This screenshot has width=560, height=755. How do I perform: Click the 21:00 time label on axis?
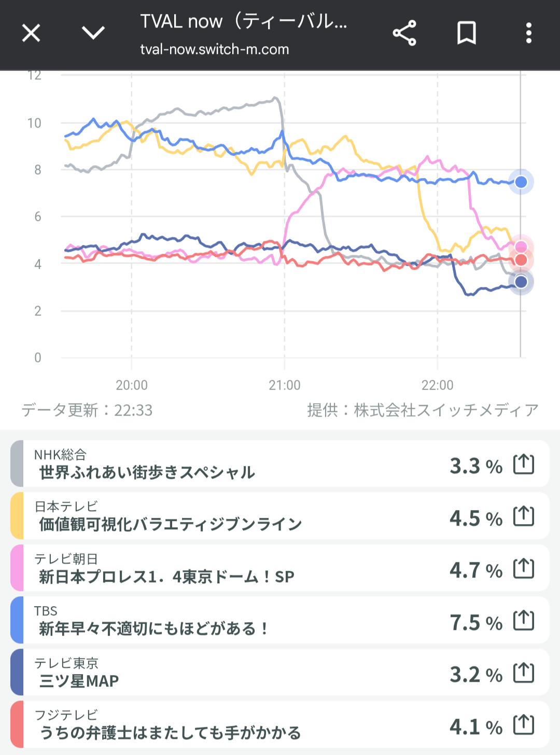(x=284, y=385)
